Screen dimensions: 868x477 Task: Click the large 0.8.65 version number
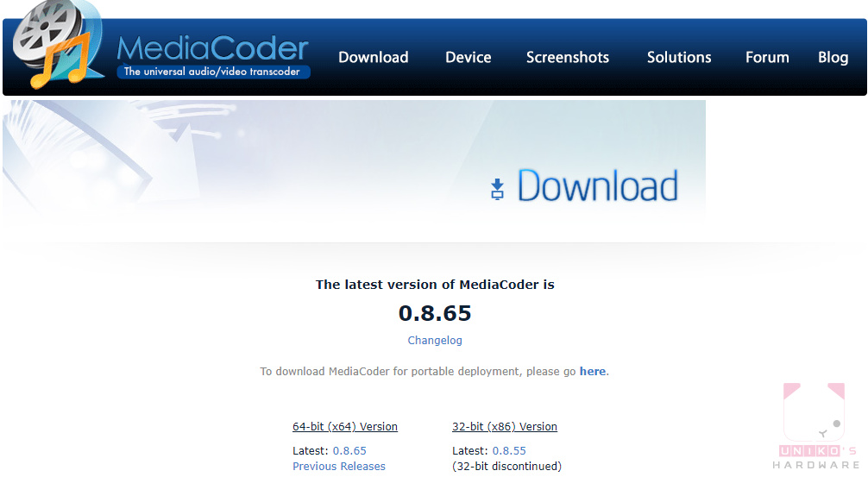(x=435, y=313)
